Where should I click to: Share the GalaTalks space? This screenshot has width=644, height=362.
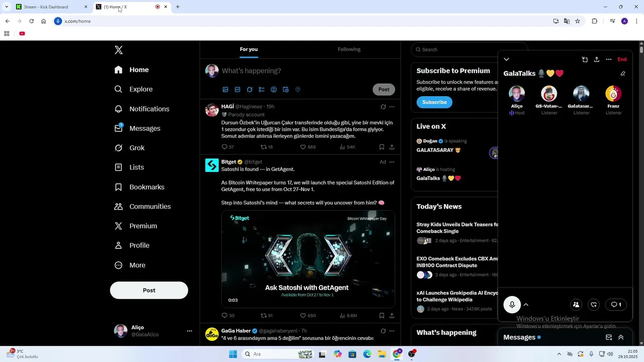pos(597,59)
